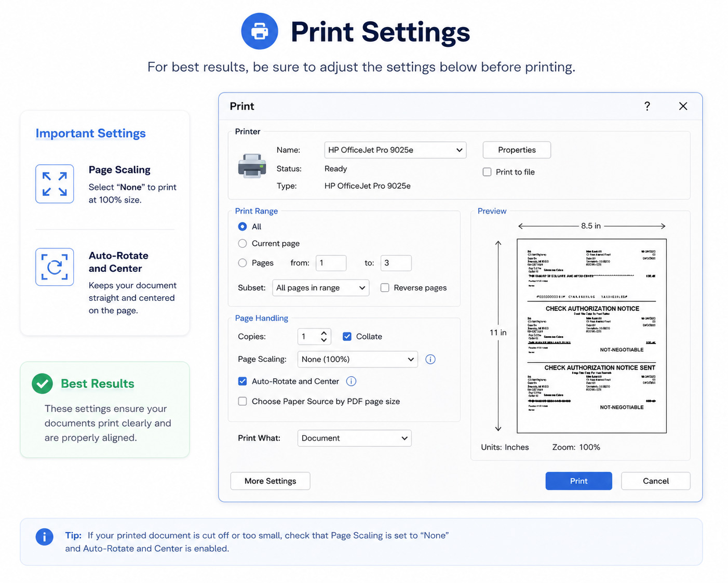This screenshot has height=583, width=728.
Task: Click the Important Settings heading
Action: [90, 134]
